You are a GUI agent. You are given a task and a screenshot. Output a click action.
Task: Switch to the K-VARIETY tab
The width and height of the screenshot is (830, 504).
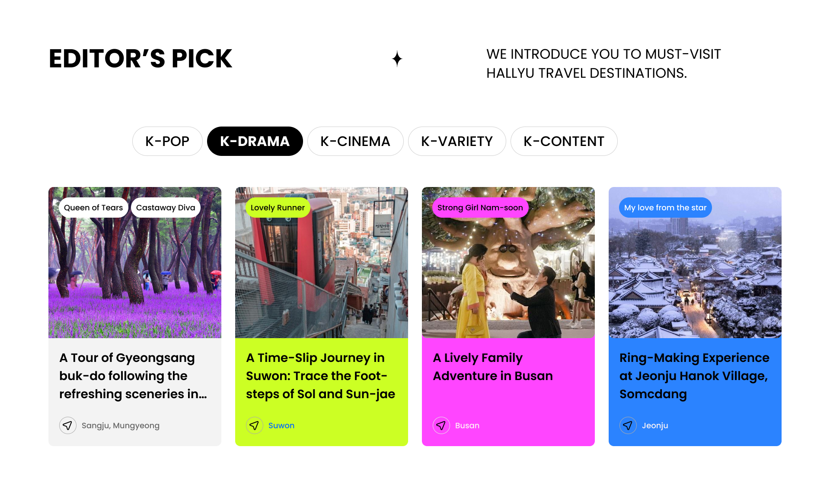[x=457, y=141]
